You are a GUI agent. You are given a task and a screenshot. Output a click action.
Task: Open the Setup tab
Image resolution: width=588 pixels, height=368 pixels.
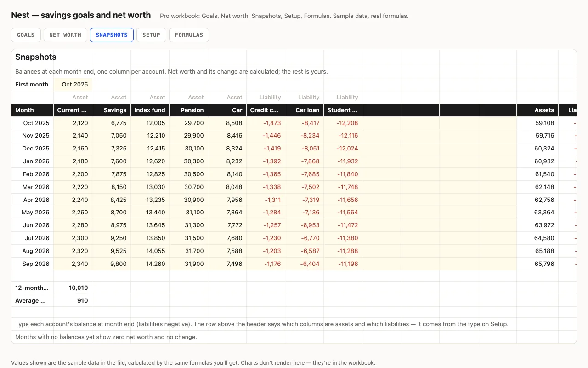pos(151,35)
